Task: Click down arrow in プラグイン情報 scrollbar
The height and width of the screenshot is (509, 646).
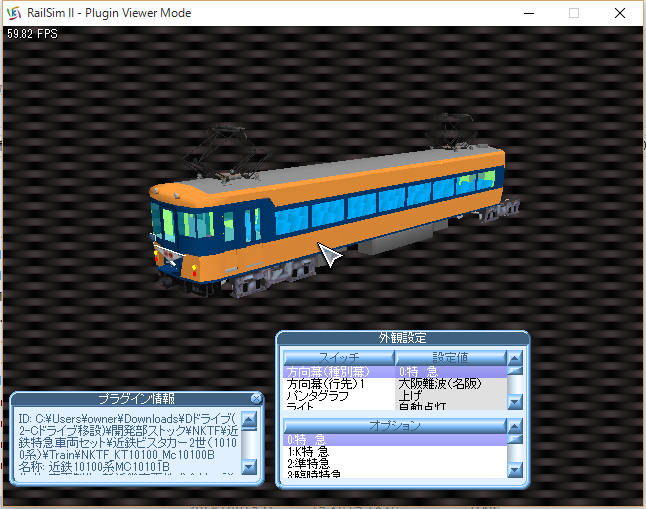Action: point(249,467)
